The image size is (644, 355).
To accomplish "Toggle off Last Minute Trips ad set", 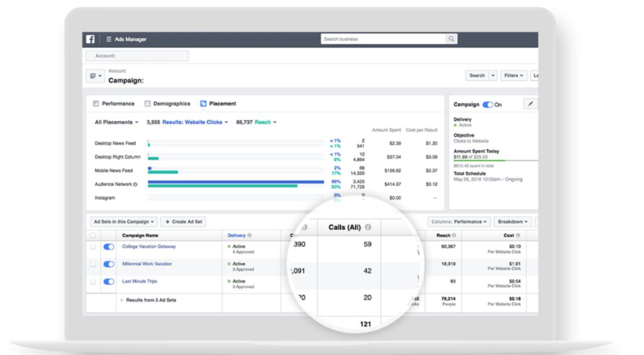I will point(109,281).
